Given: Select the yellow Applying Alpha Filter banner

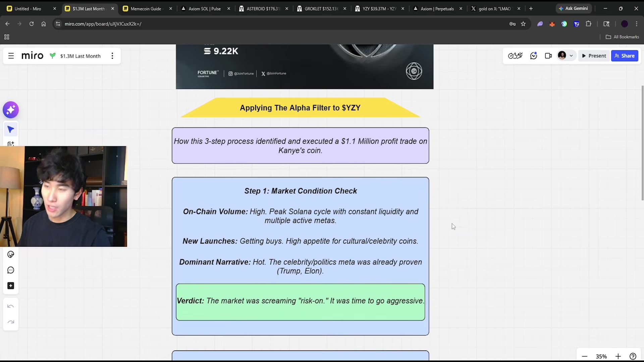Looking at the screenshot, I should (300, 108).
